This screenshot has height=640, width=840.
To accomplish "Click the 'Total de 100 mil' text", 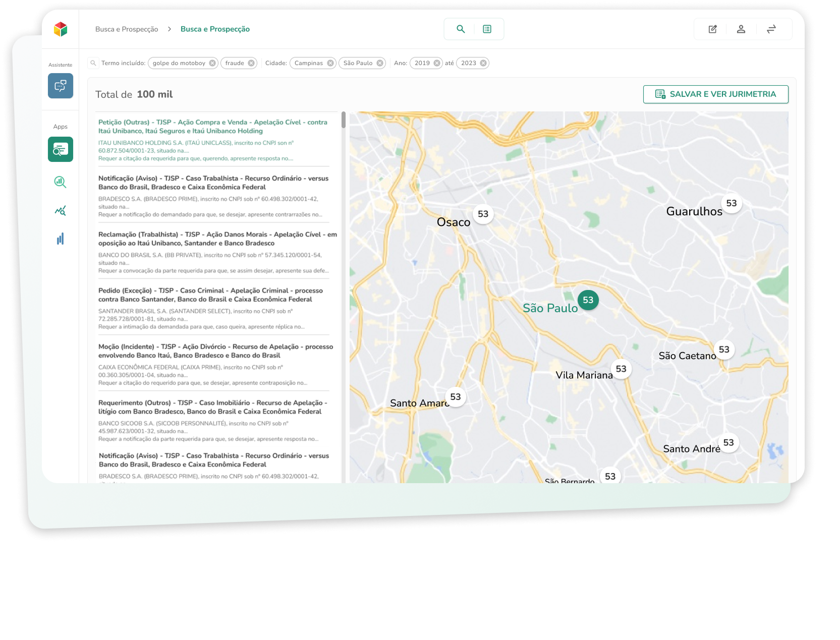I will [134, 94].
